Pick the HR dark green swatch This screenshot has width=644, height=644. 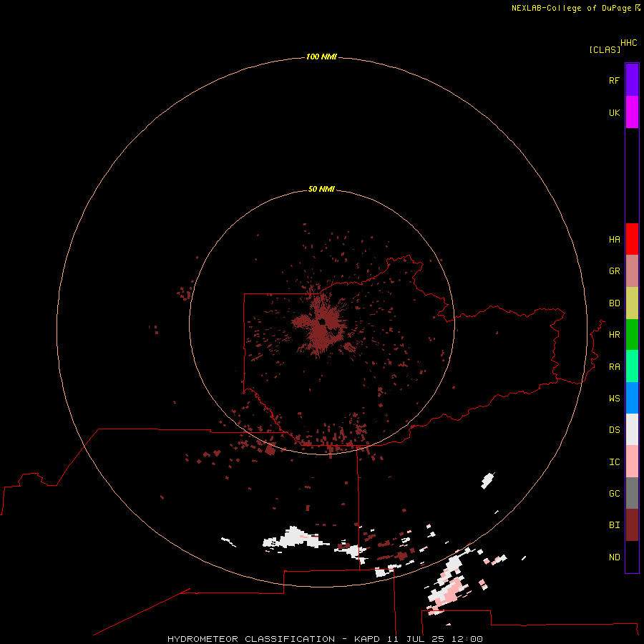tap(632, 335)
